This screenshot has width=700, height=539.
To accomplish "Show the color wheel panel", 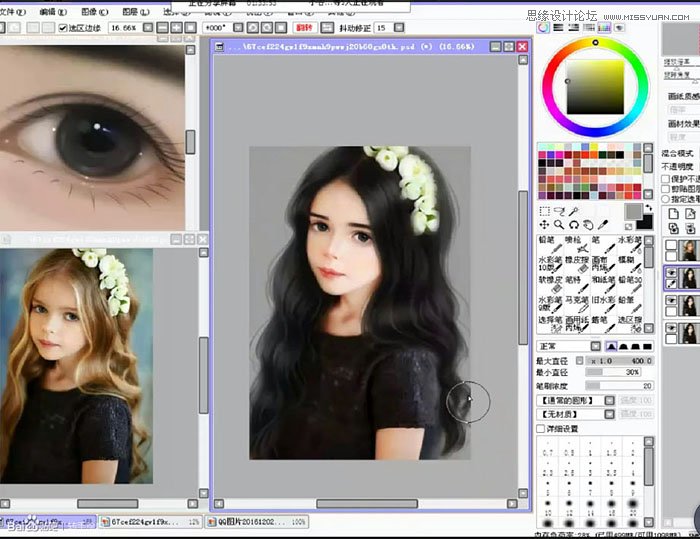I will point(543,28).
